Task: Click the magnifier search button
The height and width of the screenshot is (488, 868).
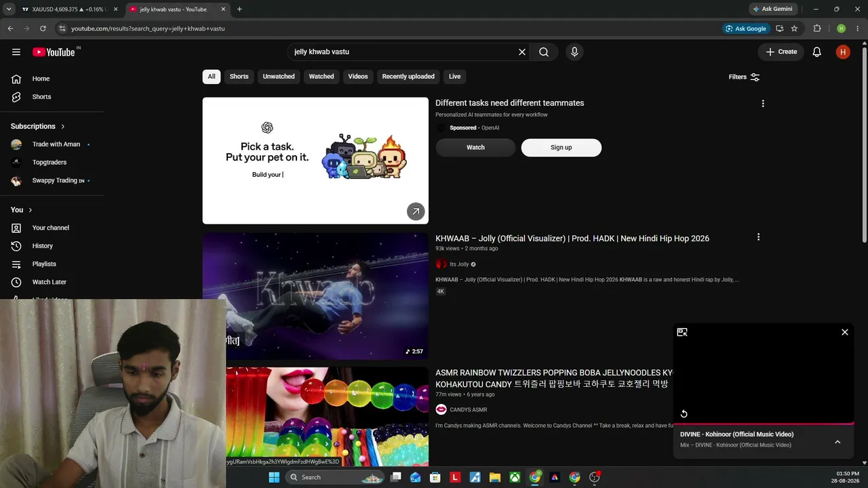Action: point(544,52)
